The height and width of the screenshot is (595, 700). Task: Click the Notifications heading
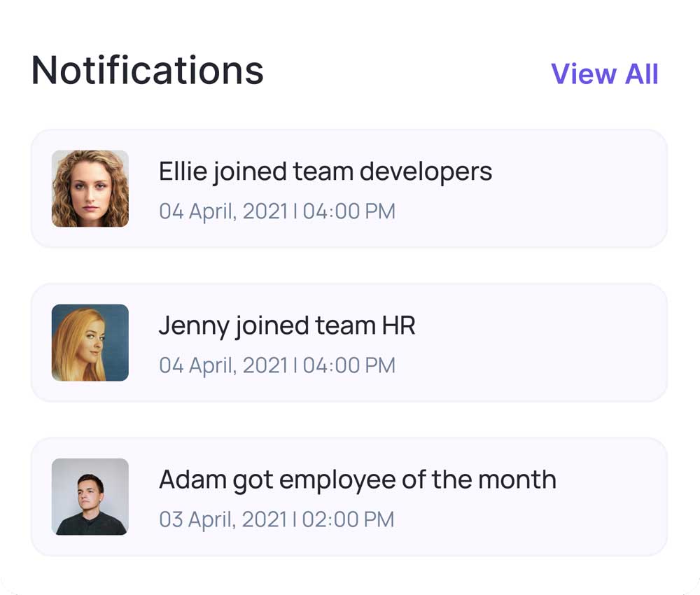[148, 70]
